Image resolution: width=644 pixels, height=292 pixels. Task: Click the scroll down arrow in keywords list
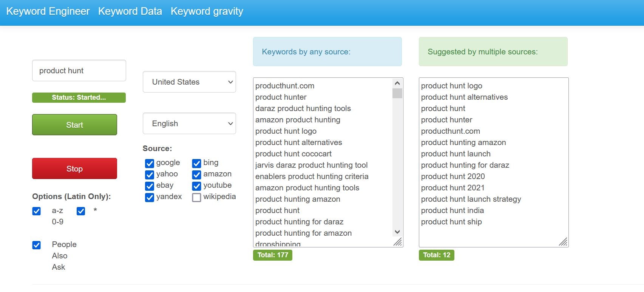point(397,232)
